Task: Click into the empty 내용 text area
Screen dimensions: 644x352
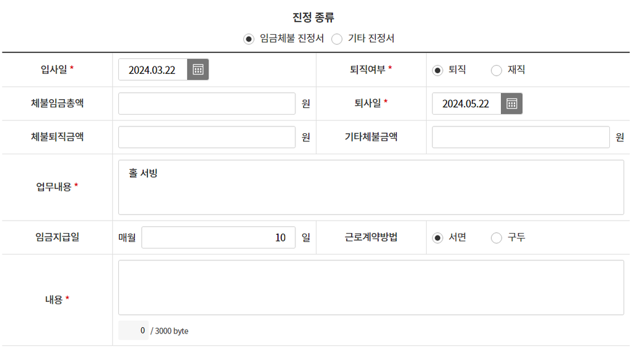Action: (x=371, y=288)
